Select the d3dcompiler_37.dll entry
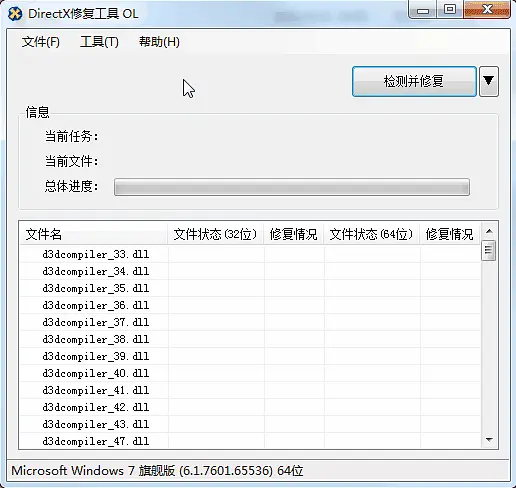The height and width of the screenshot is (488, 516). [x=95, y=322]
